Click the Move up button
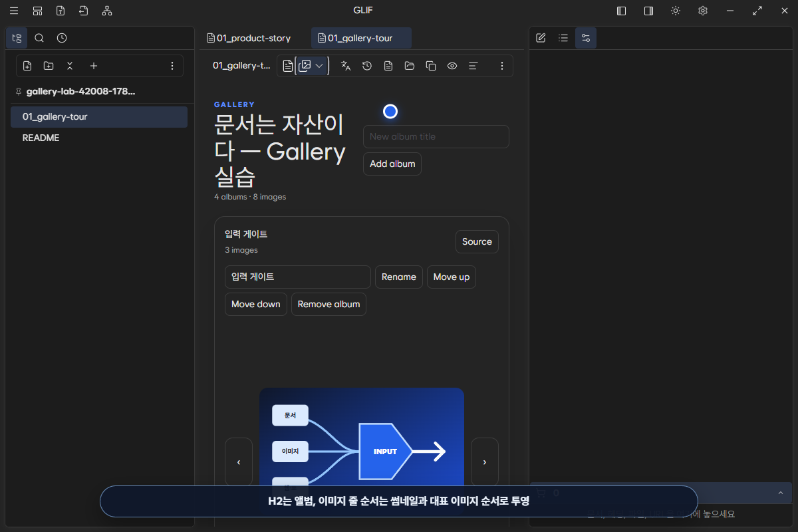 (452, 277)
